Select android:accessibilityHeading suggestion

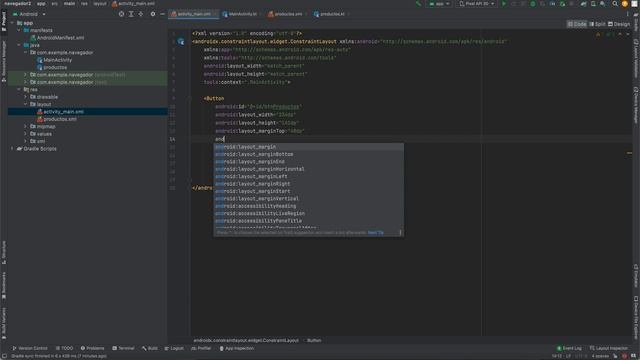pyautogui.click(x=309, y=206)
